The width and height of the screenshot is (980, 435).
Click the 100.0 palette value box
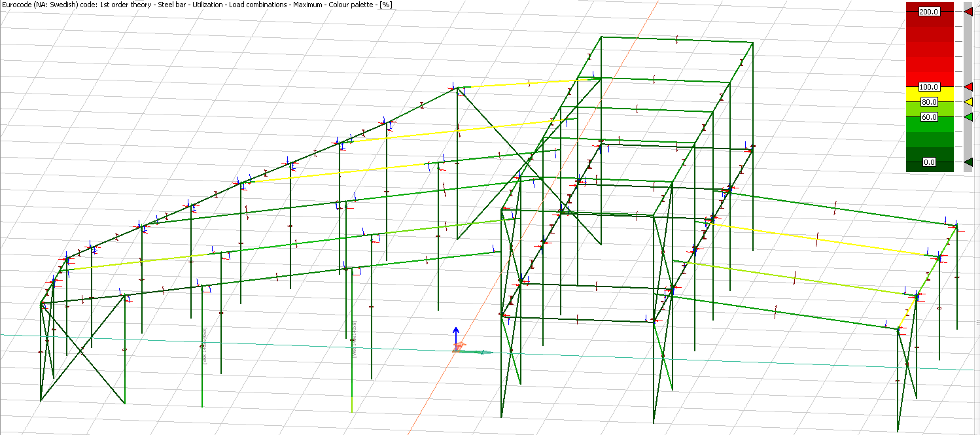pos(929,87)
